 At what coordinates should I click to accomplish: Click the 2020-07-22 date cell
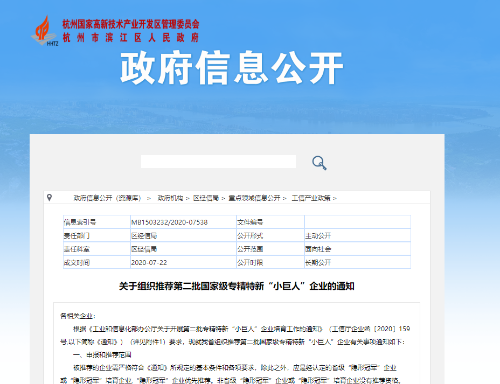(x=183, y=262)
